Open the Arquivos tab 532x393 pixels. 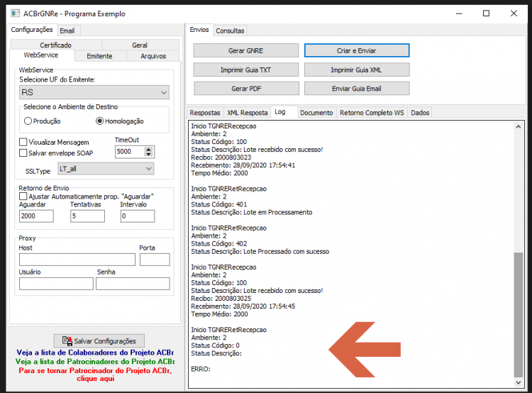[153, 56]
